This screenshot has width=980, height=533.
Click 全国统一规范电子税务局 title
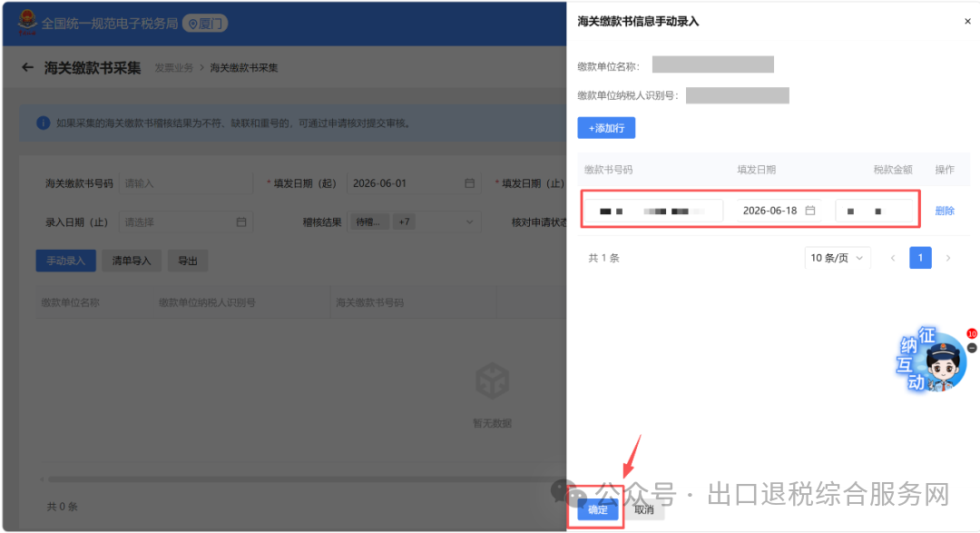click(x=110, y=24)
